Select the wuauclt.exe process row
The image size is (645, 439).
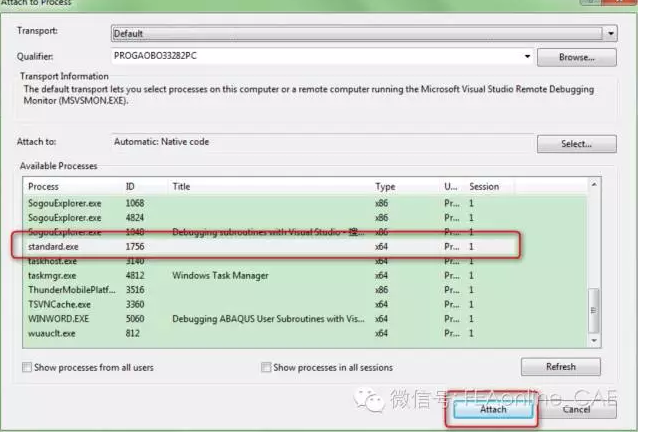click(305, 333)
